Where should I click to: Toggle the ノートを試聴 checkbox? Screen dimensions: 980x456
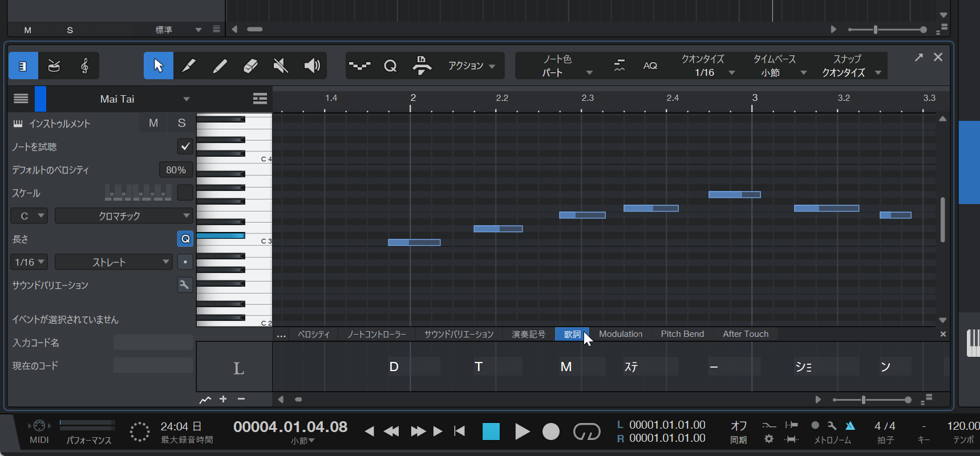coord(185,146)
